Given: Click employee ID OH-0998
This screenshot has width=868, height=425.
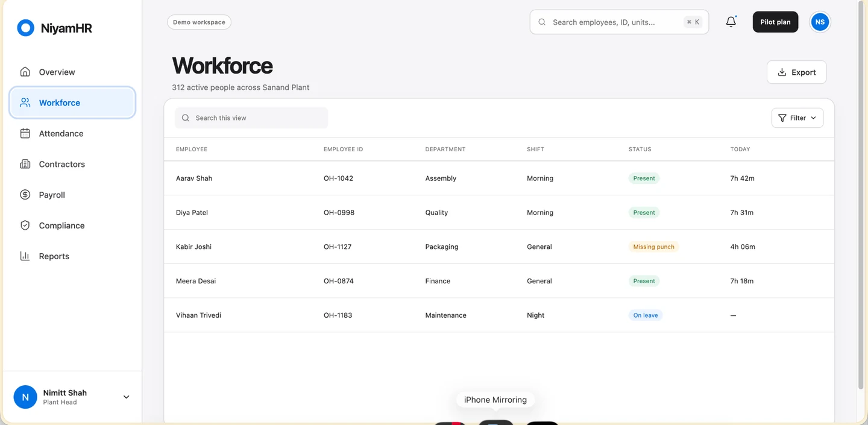Looking at the screenshot, I should point(339,213).
